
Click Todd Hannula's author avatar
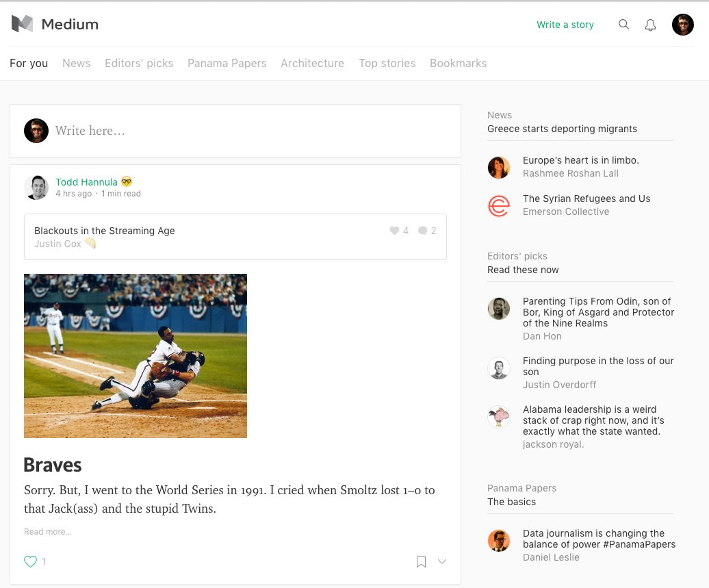click(36, 188)
